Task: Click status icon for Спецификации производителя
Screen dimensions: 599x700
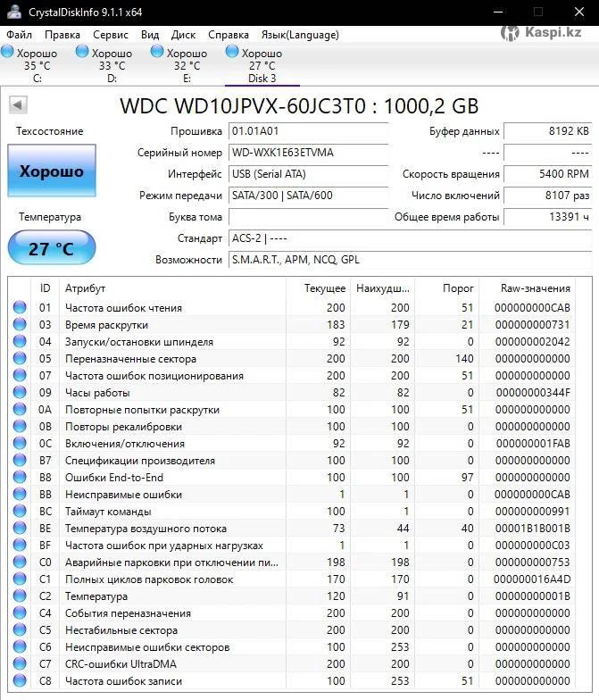Action: [20, 460]
